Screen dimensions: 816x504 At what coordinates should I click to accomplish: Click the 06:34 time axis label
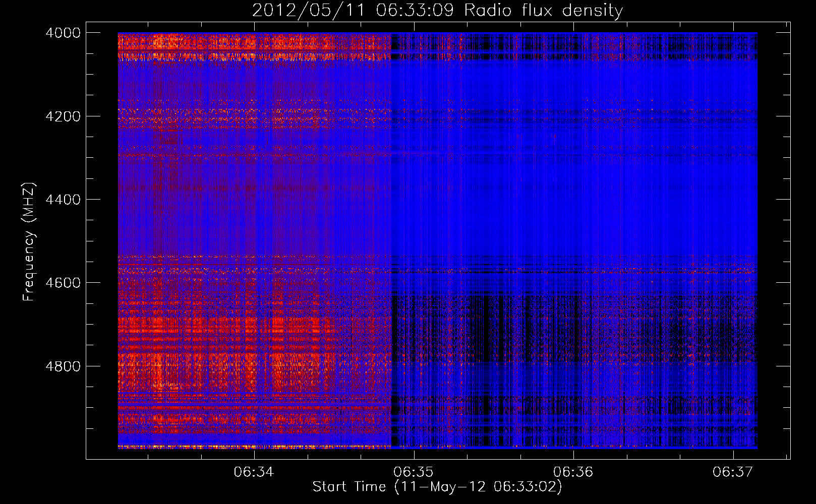click(x=254, y=472)
